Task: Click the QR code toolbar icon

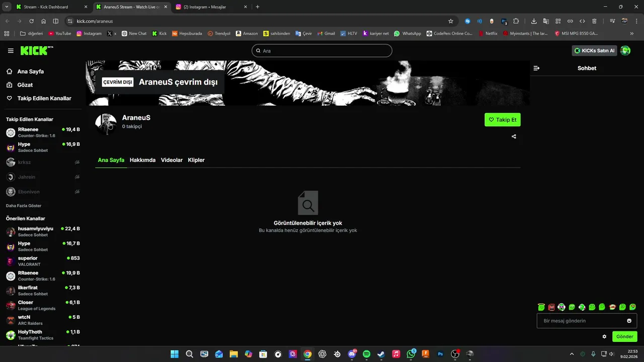Action: pos(558,21)
